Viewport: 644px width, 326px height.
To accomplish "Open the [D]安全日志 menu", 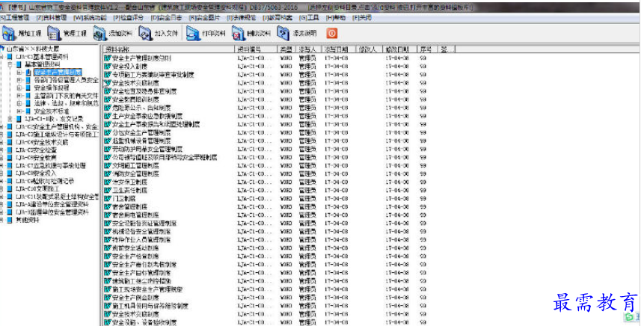I will 167,18.
